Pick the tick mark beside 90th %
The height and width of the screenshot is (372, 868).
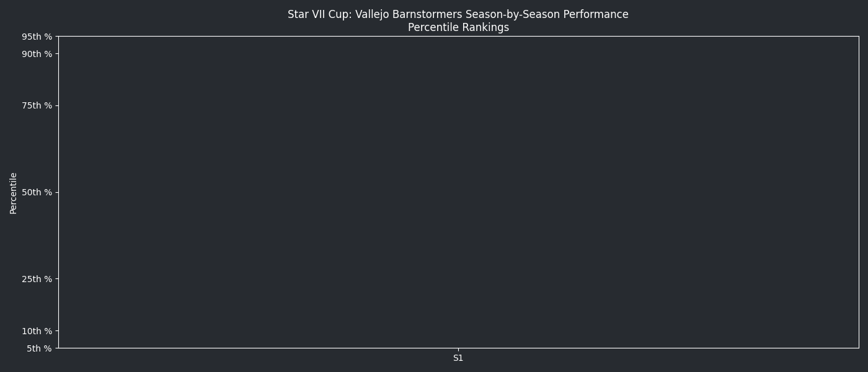[57, 54]
